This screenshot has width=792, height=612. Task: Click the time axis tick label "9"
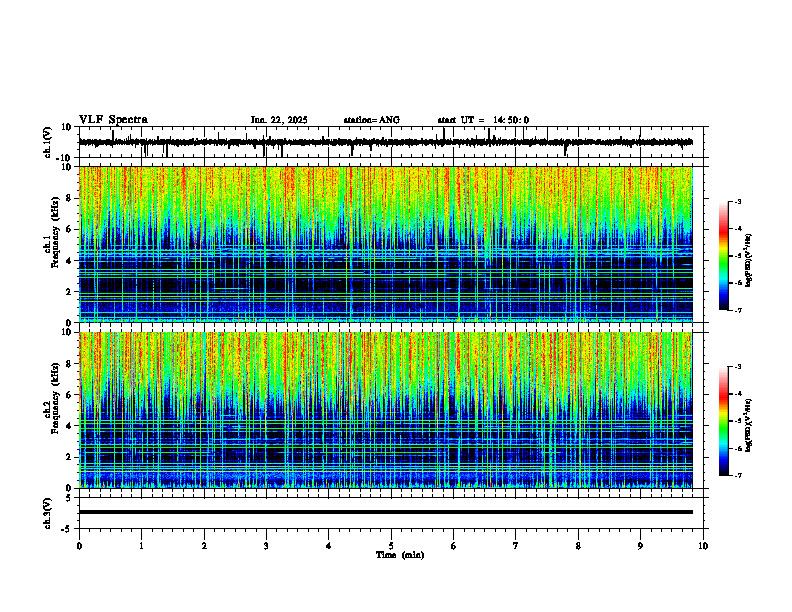click(x=640, y=546)
